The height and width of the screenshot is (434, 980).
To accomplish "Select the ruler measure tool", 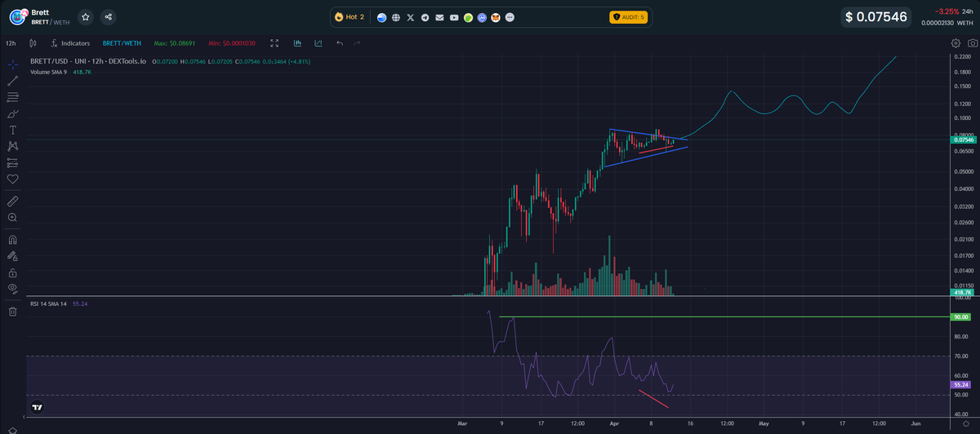I will (12, 201).
